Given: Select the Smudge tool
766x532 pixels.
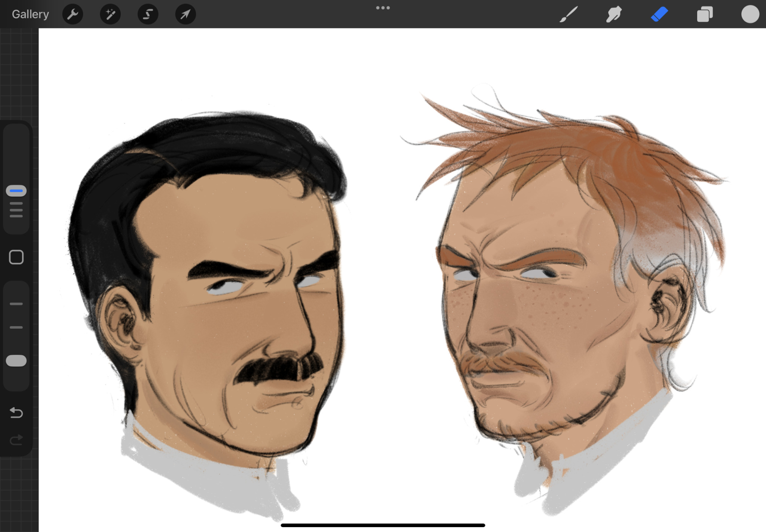Looking at the screenshot, I should 614,14.
